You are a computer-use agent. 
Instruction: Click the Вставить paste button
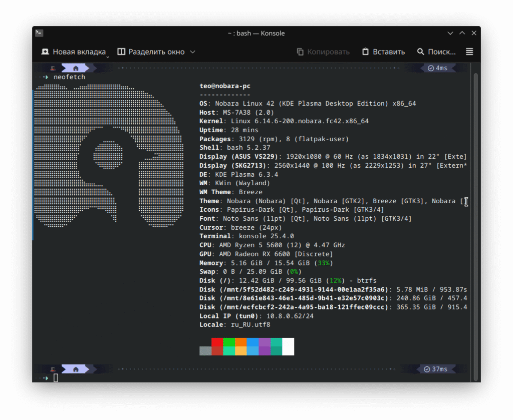click(383, 52)
